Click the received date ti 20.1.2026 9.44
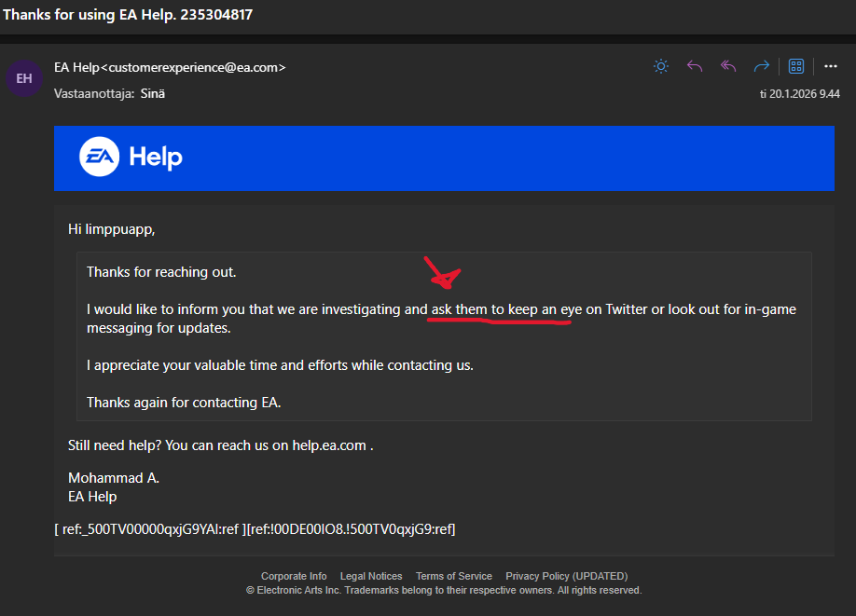This screenshot has width=856, height=616. pyautogui.click(x=800, y=94)
